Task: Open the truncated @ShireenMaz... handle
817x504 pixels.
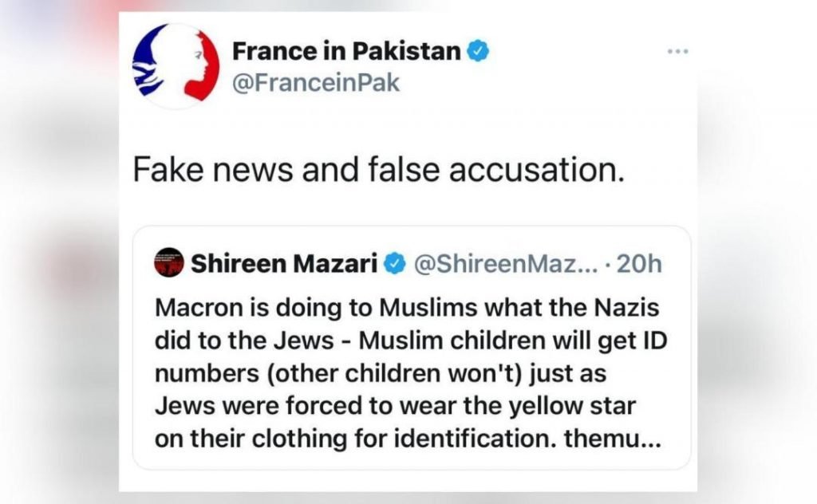Action: (x=505, y=263)
